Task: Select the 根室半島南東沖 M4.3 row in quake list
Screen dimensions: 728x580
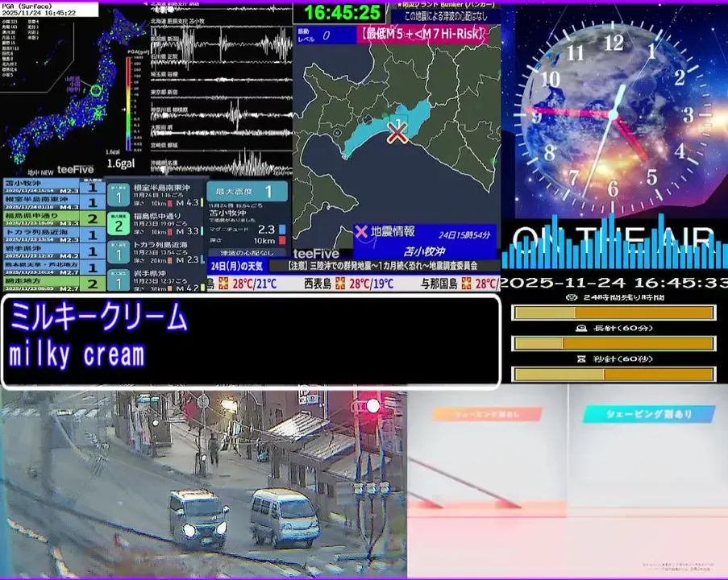Action: pos(54,202)
